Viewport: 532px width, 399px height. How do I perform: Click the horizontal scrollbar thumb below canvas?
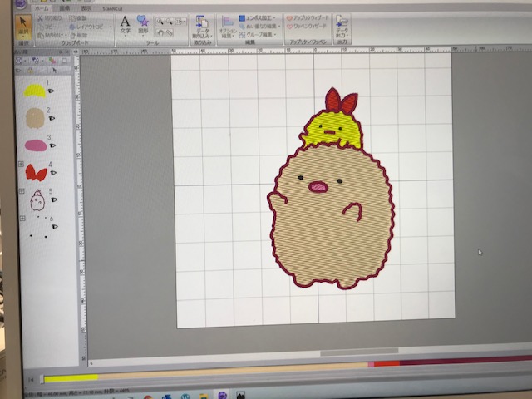pos(359,352)
